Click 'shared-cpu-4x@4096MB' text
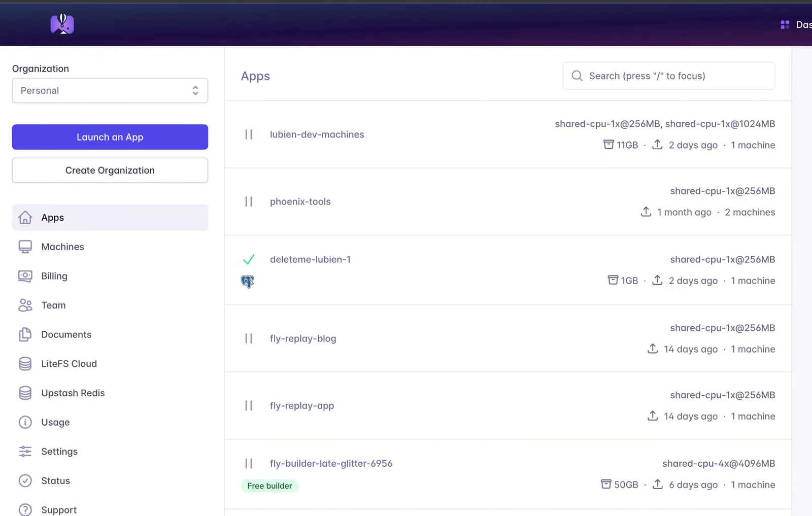812x516 pixels. point(719,463)
